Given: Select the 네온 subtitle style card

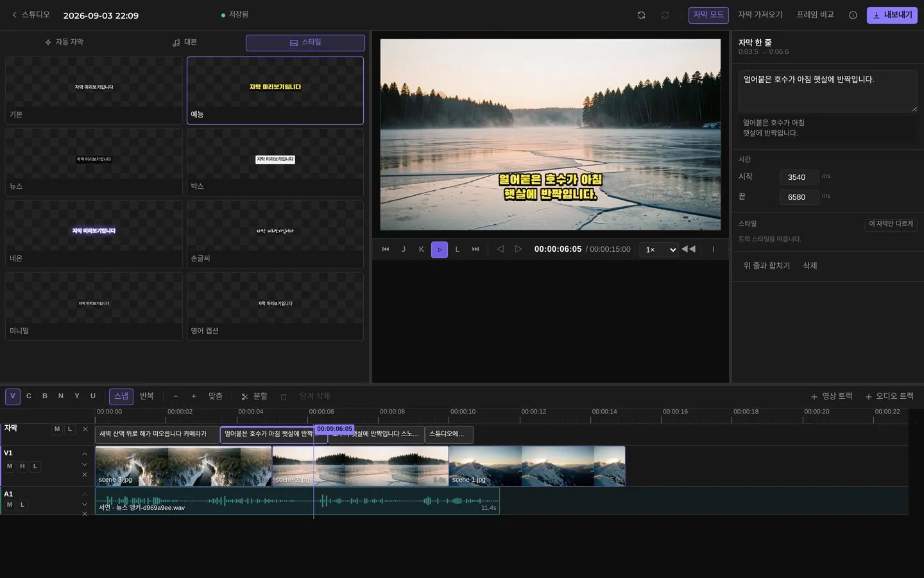Looking at the screenshot, I should (x=94, y=234).
